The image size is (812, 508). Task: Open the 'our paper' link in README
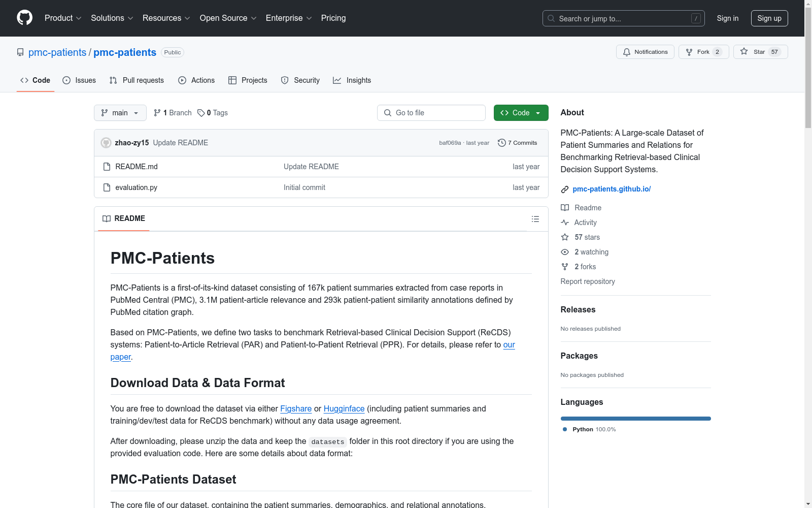(x=509, y=344)
